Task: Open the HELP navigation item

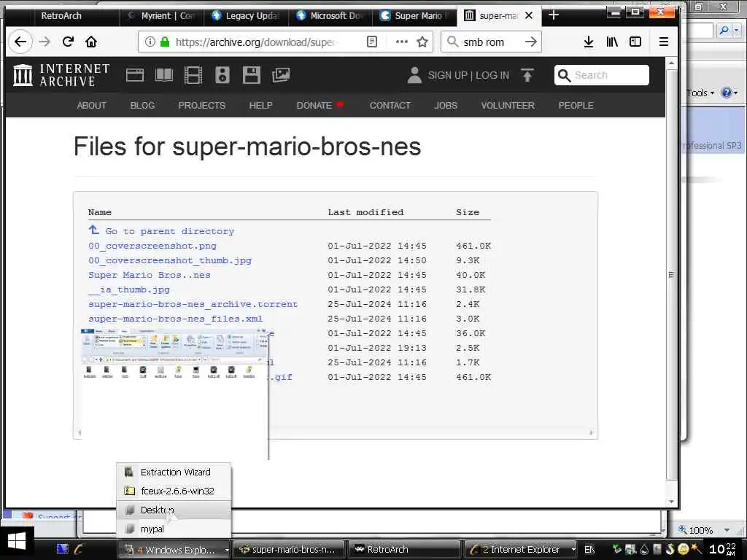Action: [260, 105]
